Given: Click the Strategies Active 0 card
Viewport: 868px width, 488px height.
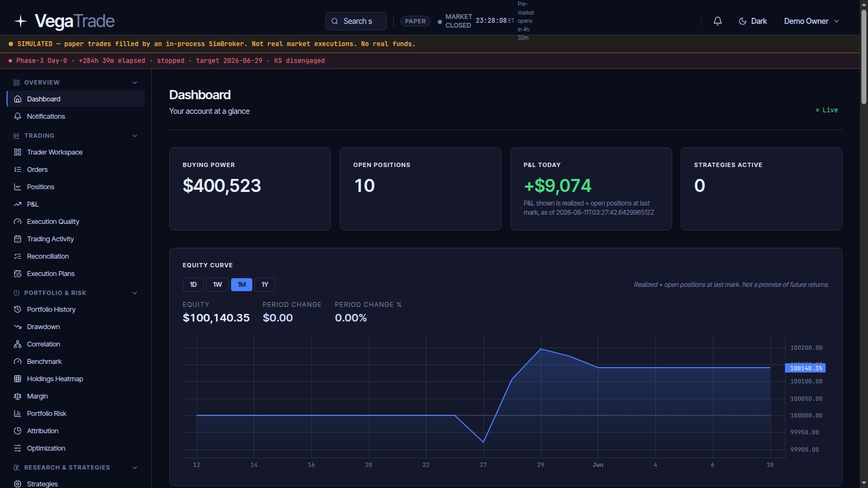Looking at the screenshot, I should point(762,189).
